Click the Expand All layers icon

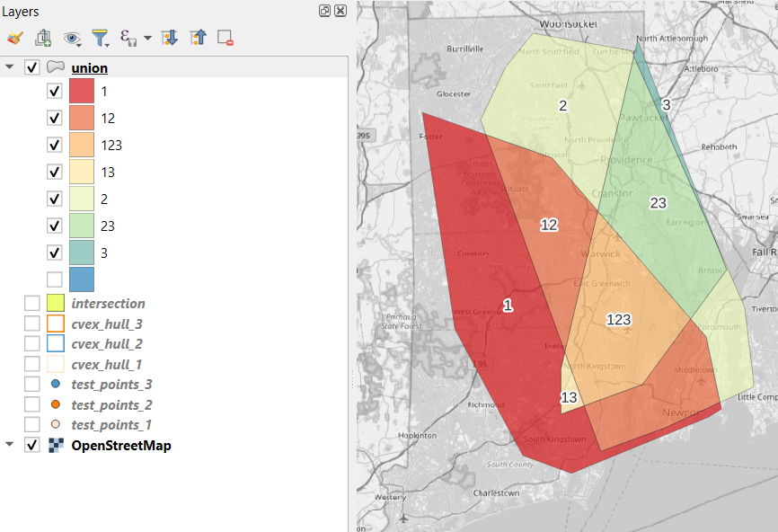(169, 38)
